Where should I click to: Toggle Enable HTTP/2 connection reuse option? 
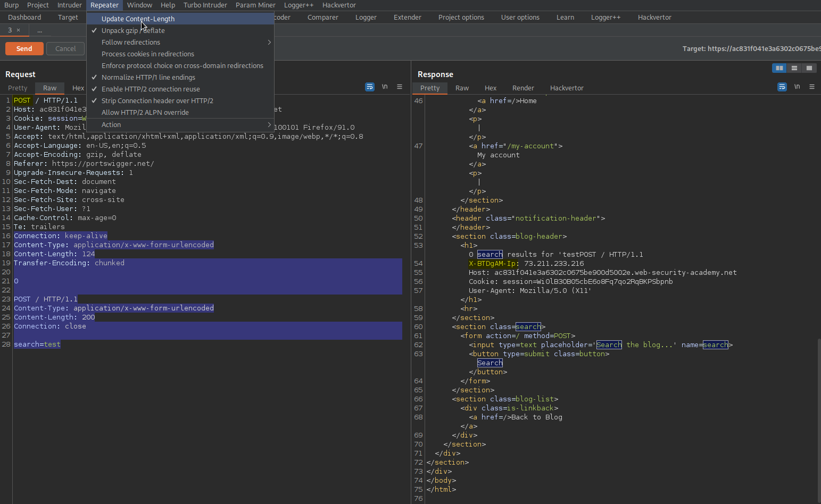(x=180, y=89)
